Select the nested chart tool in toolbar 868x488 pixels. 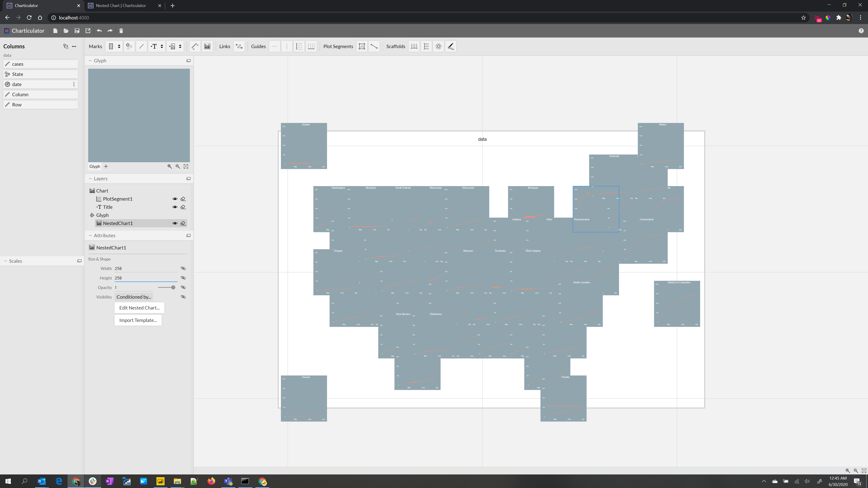click(x=207, y=47)
